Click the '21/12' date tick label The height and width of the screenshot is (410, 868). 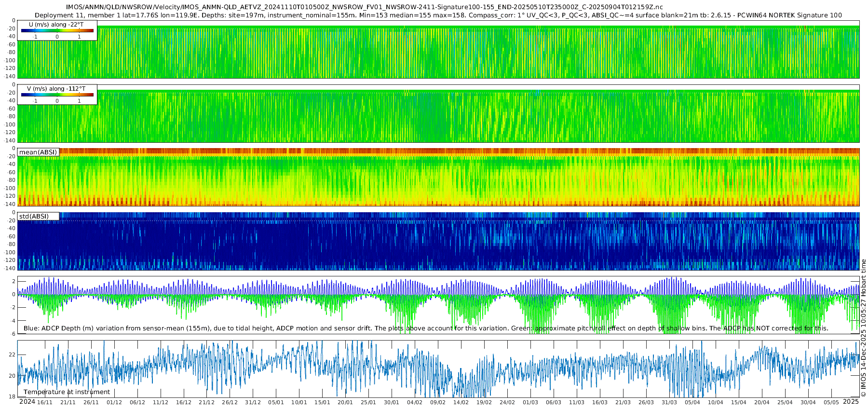[207, 402]
